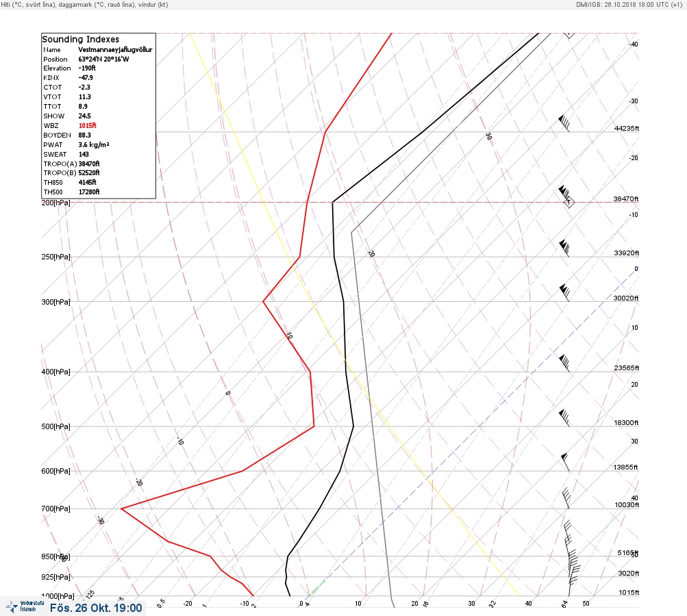Click the 400[hPa] pressure label
This screenshot has width=687, height=616.
(x=55, y=372)
